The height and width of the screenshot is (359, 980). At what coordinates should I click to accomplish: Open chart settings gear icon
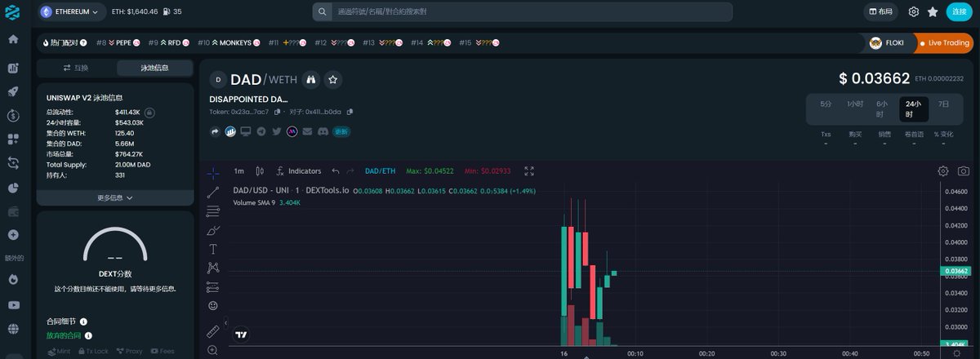click(x=943, y=171)
